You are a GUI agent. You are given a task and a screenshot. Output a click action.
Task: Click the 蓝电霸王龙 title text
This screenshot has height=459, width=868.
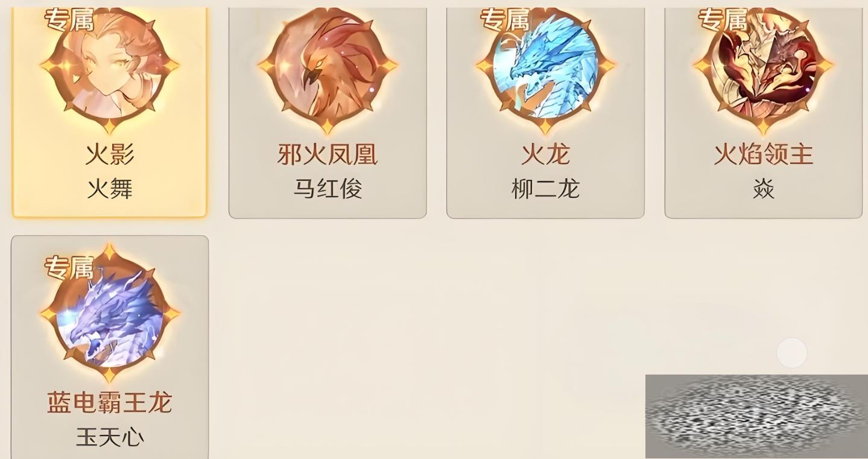click(x=110, y=403)
